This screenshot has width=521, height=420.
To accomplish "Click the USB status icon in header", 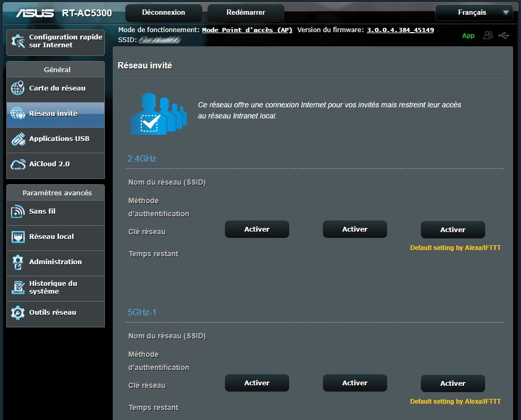I will click(x=503, y=35).
